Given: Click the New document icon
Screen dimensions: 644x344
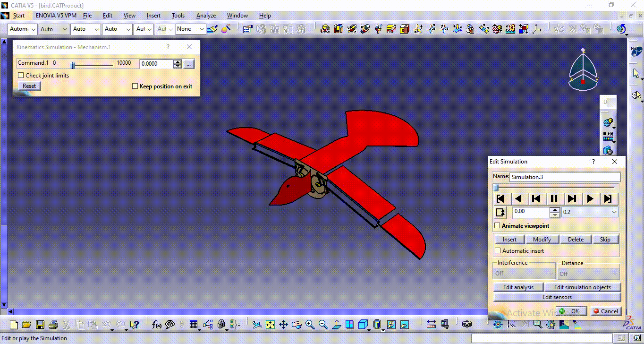Looking at the screenshot, I should click(x=14, y=325).
